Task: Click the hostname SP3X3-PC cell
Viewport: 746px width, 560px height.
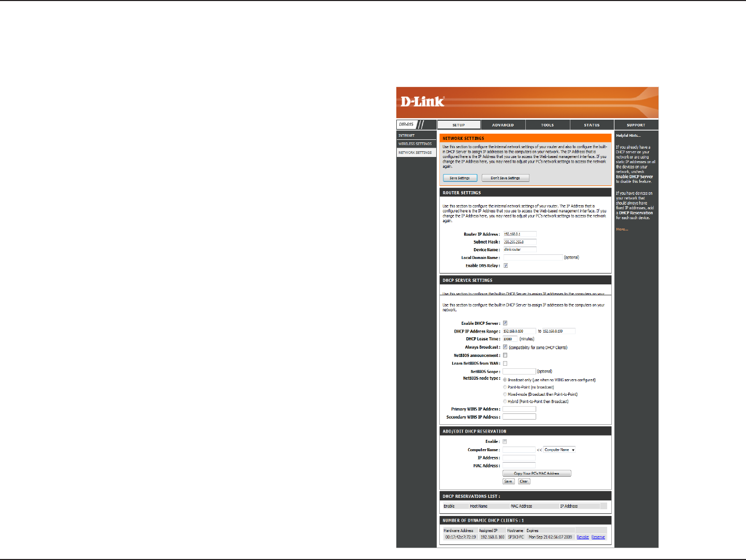Action: coord(516,537)
